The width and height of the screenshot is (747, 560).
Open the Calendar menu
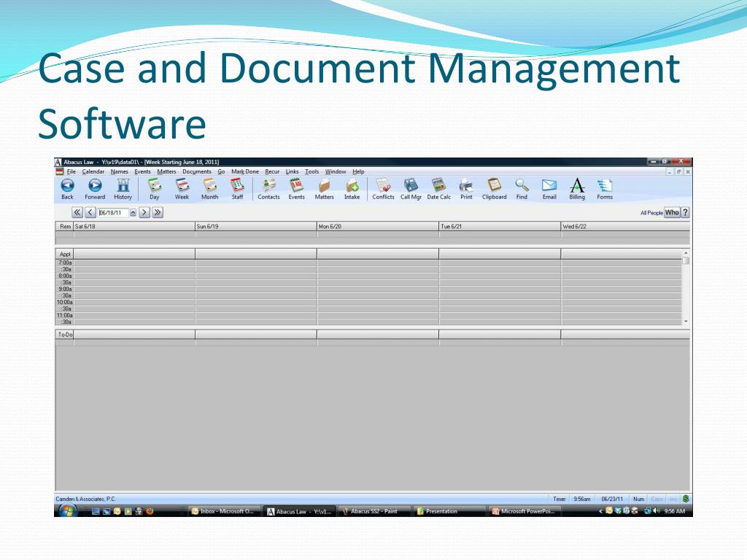pyautogui.click(x=93, y=171)
